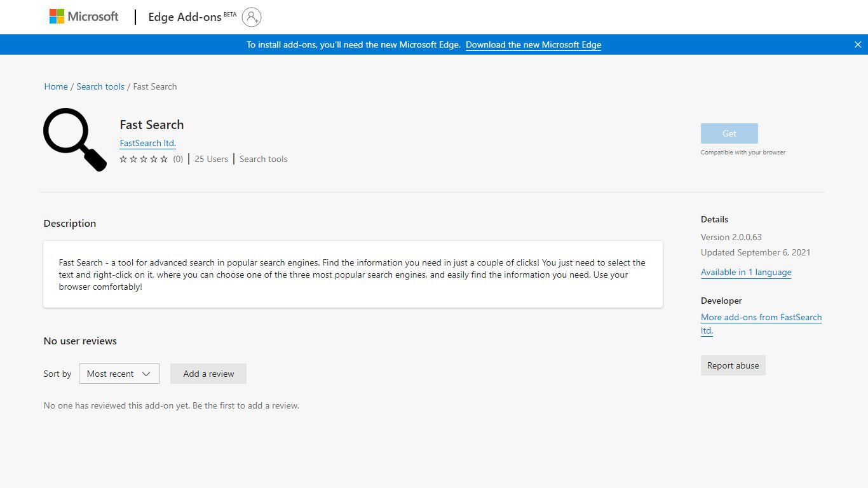Open Edge Add-ons home title
Viewport: 868px width, 488px height.
tap(185, 17)
